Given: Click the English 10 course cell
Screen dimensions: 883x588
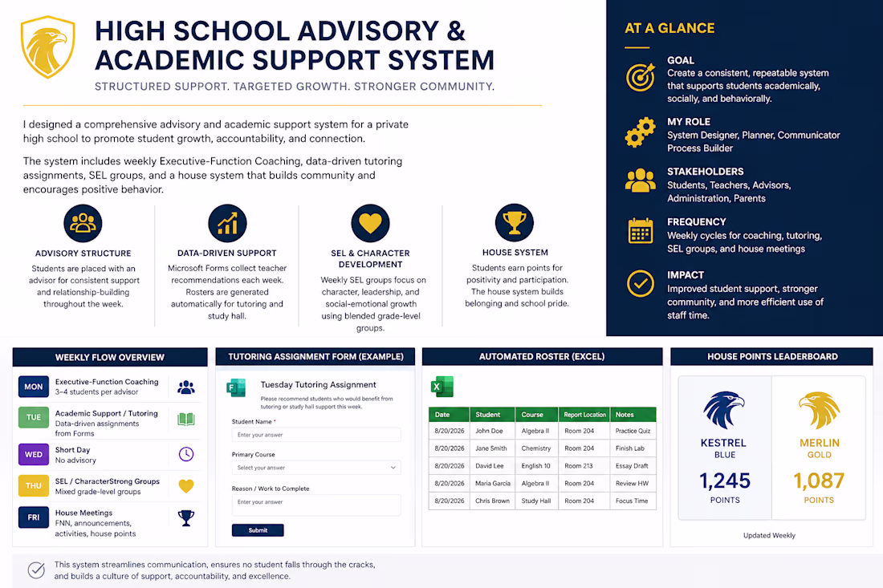Looking at the screenshot, I should [537, 466].
